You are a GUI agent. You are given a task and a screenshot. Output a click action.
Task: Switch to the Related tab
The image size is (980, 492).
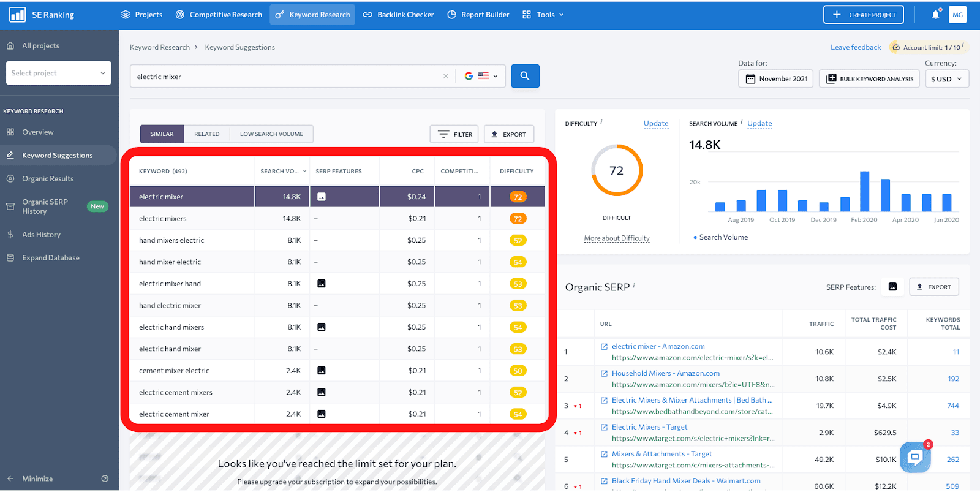click(207, 134)
